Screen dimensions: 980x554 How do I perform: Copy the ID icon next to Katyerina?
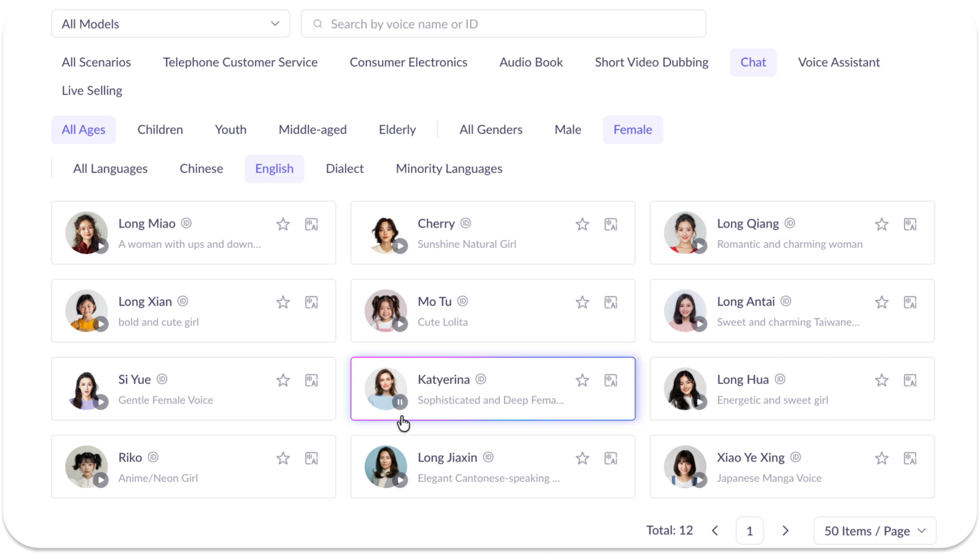(x=480, y=379)
